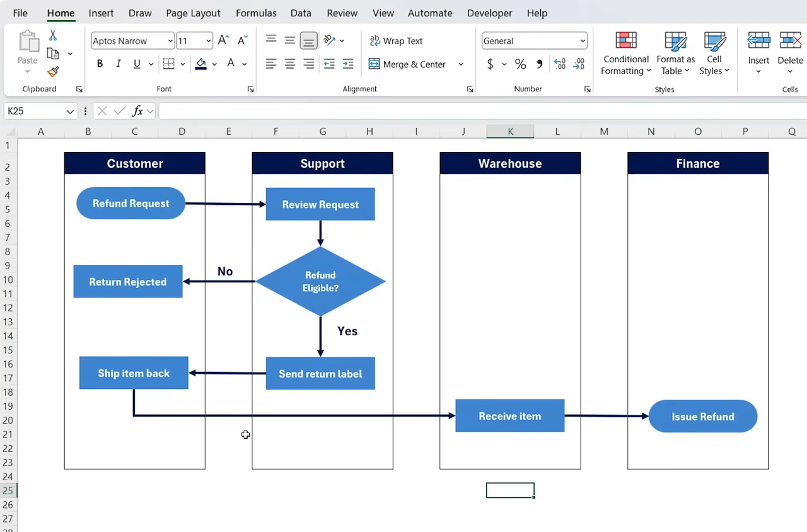Apply Font Color letter A

[x=231, y=64]
